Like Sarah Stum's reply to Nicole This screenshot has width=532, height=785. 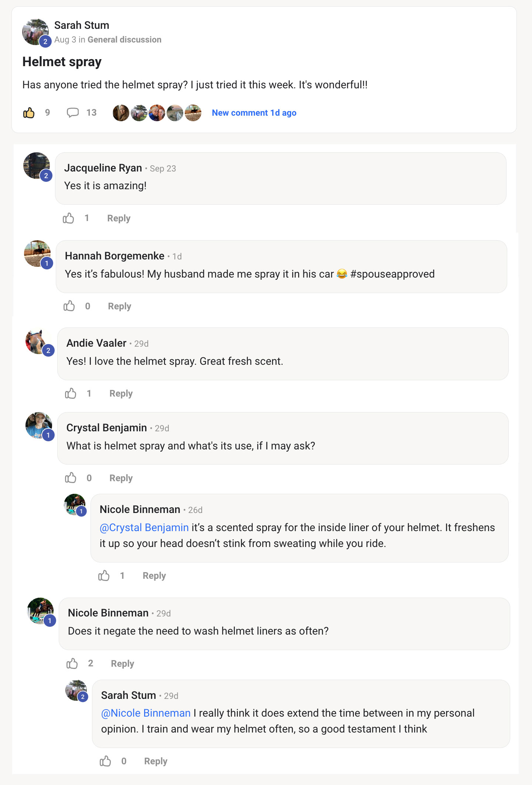point(105,761)
